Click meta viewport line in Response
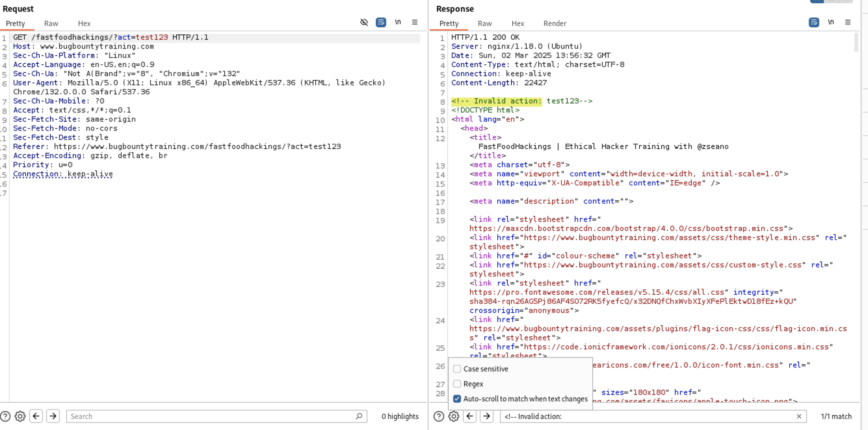Viewport: 868px width, 430px height. coord(629,174)
